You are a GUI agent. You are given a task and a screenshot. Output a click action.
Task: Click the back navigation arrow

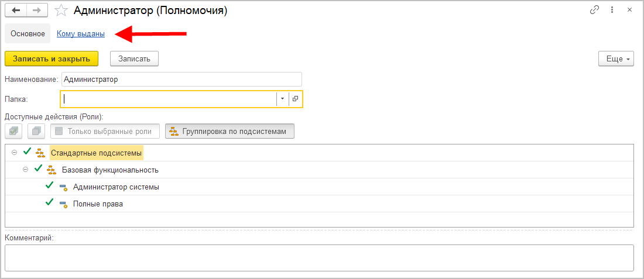point(16,11)
